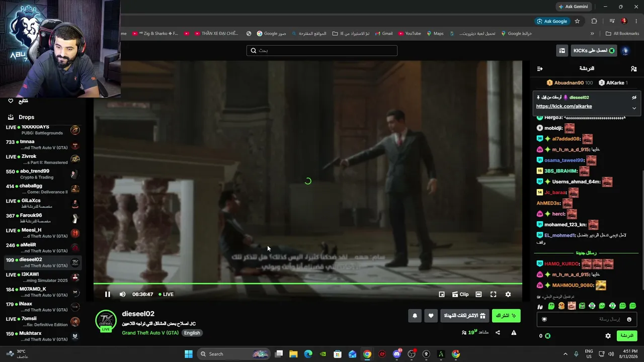Open the KICKs balance icon
The height and width of the screenshot is (362, 644).
pos(547,336)
